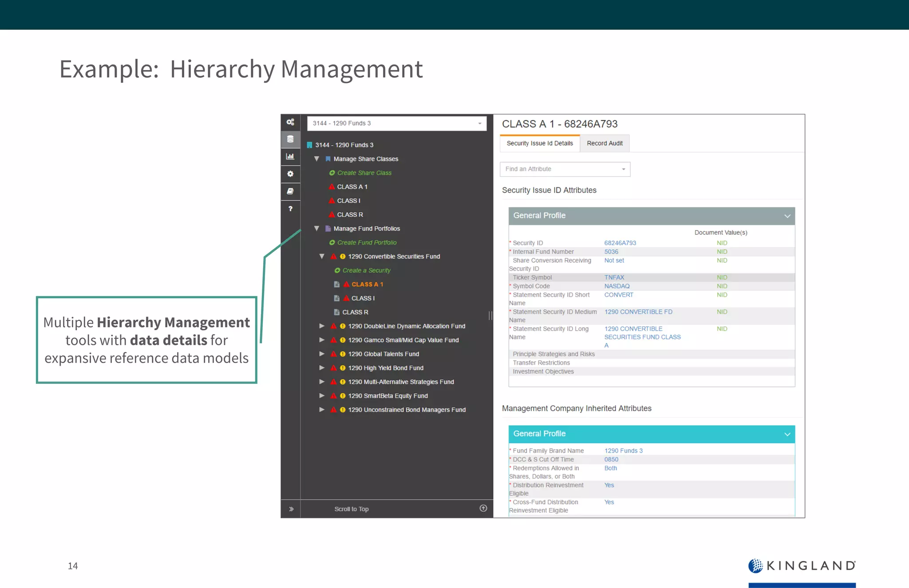Expand the 1290 High Yield Bond Fund
The width and height of the screenshot is (909, 588).
click(322, 368)
